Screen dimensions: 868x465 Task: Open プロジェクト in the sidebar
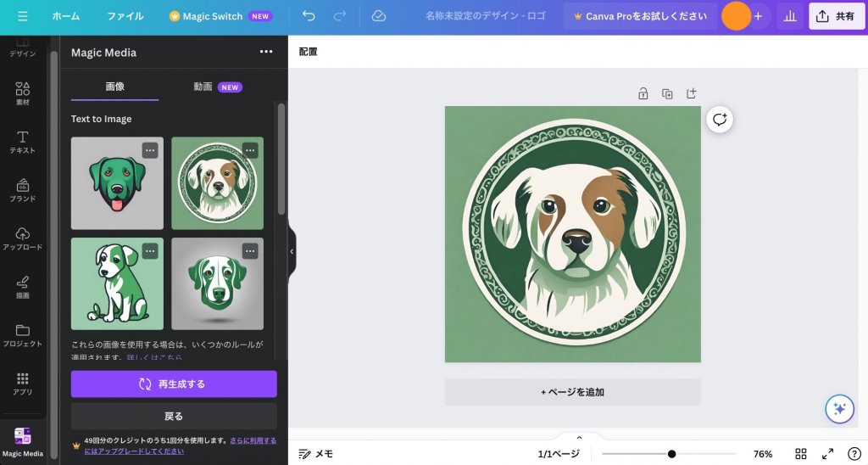point(23,335)
